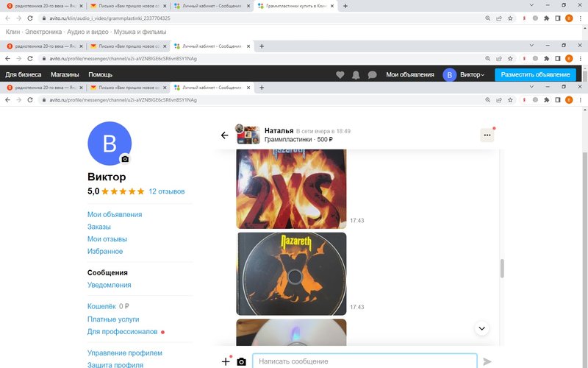Open a new tab in the bottom messenger window
588x368 pixels.
[x=262, y=88]
